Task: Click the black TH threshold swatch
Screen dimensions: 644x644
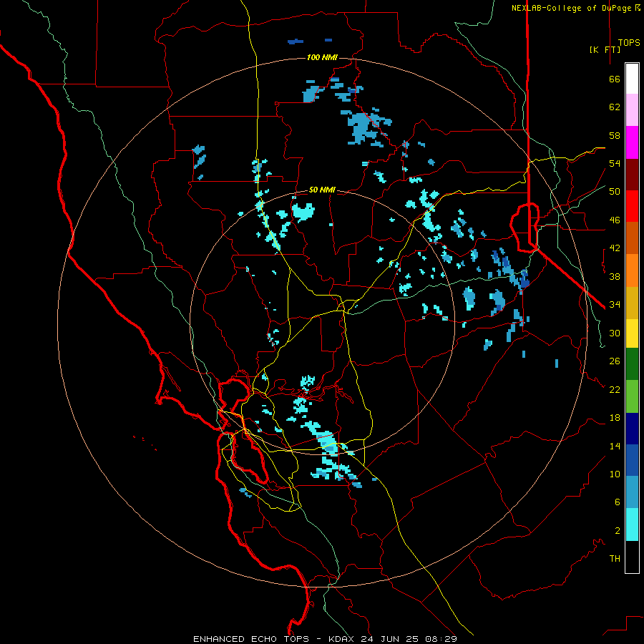Action: tap(632, 557)
